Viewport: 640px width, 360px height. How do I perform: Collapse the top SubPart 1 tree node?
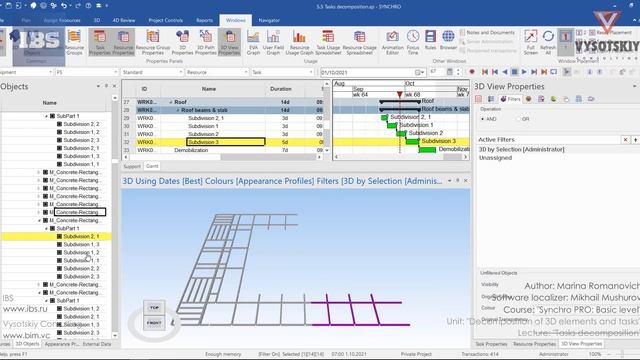tap(46, 116)
